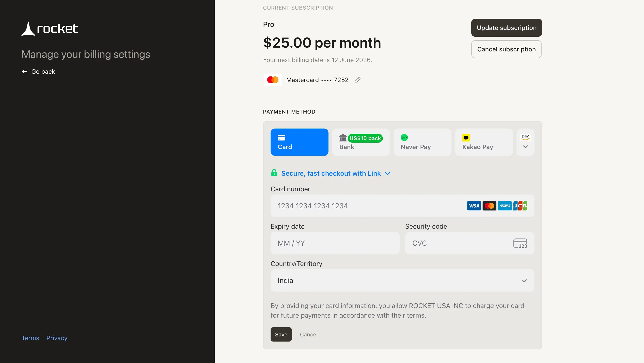The height and width of the screenshot is (363, 644).
Task: Click the green lock icon by Link checkout
Action: pos(274,173)
